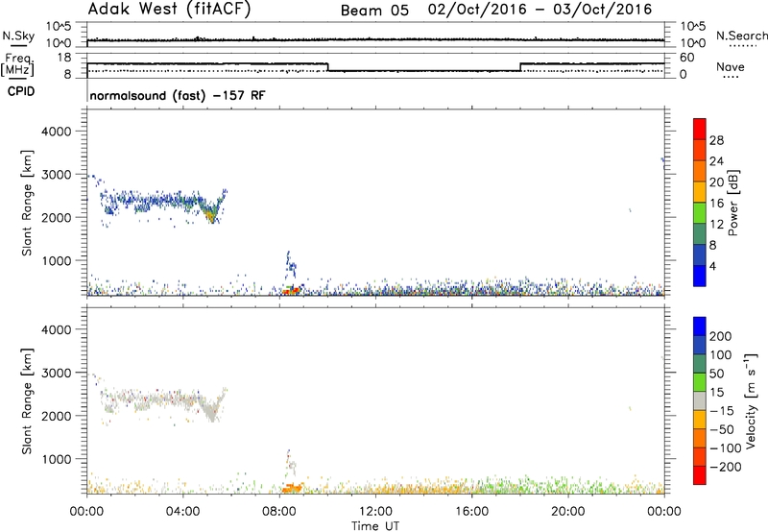Viewport: 768px width, 532px height.
Task: Click the red top segment of Power colorbar
Action: 700,129
